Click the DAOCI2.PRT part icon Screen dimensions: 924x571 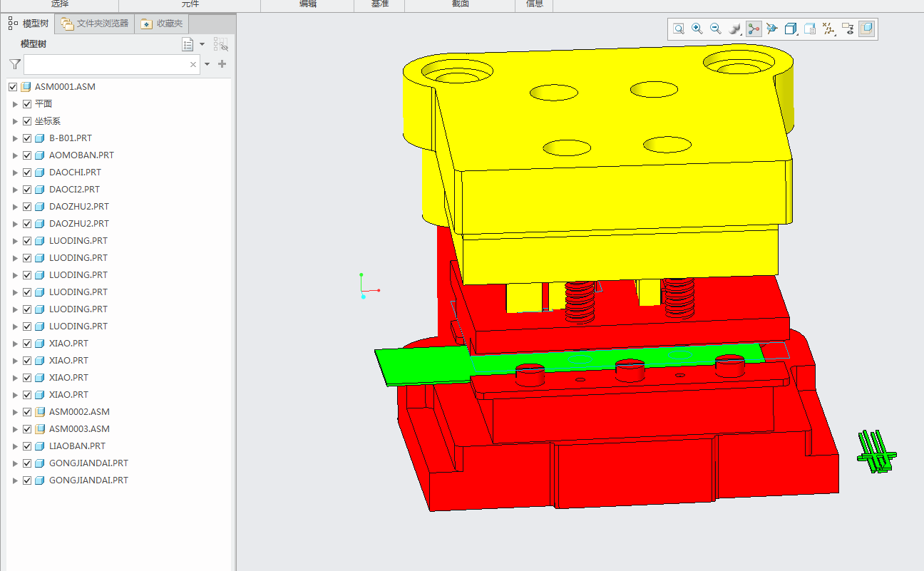tap(40, 190)
